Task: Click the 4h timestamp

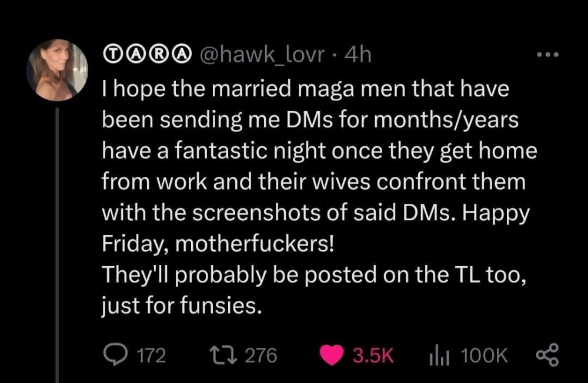Action: pyautogui.click(x=358, y=56)
